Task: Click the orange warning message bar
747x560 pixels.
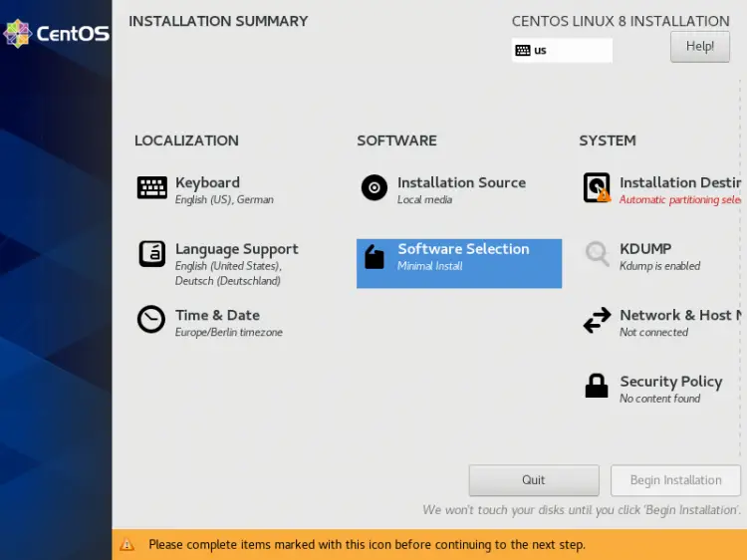Action: click(x=429, y=544)
